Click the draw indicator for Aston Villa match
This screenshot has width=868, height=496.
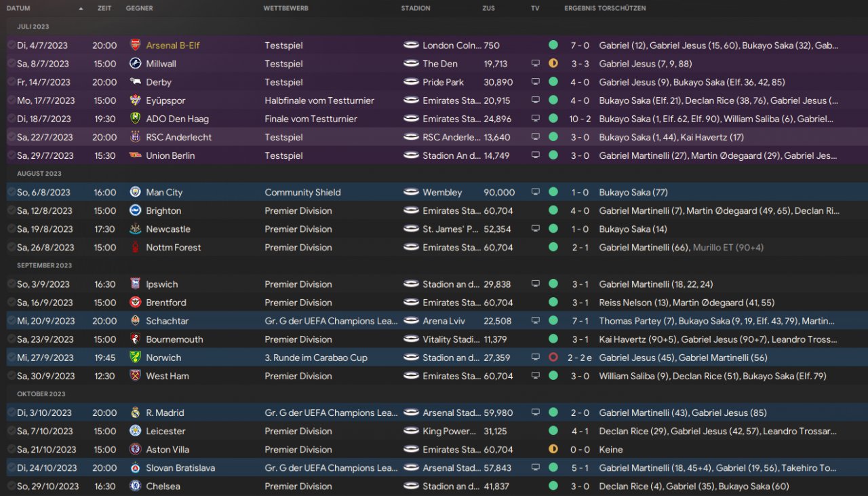pos(553,449)
